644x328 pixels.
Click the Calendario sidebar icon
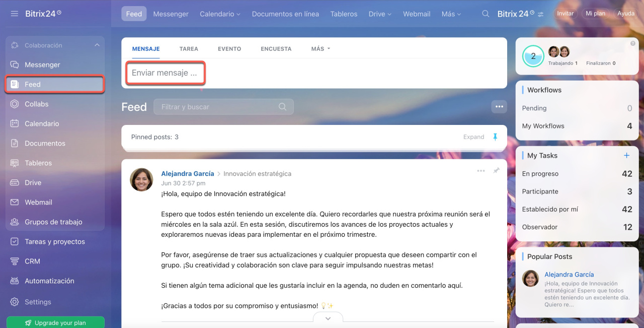[x=15, y=123]
